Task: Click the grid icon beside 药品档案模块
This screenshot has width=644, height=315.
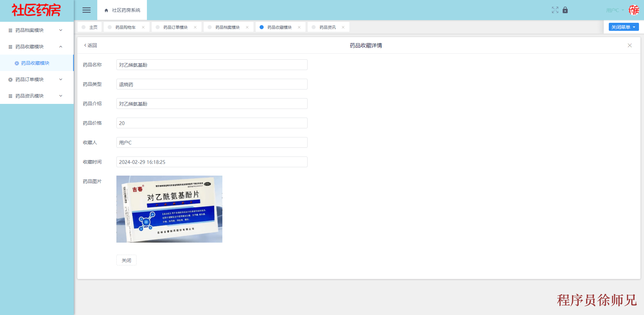Action: click(10, 30)
